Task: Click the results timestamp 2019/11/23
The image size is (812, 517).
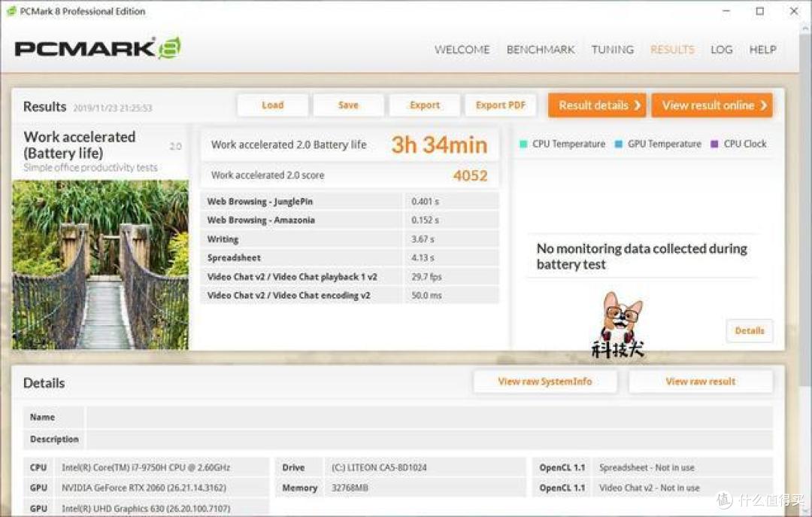Action: (112, 108)
